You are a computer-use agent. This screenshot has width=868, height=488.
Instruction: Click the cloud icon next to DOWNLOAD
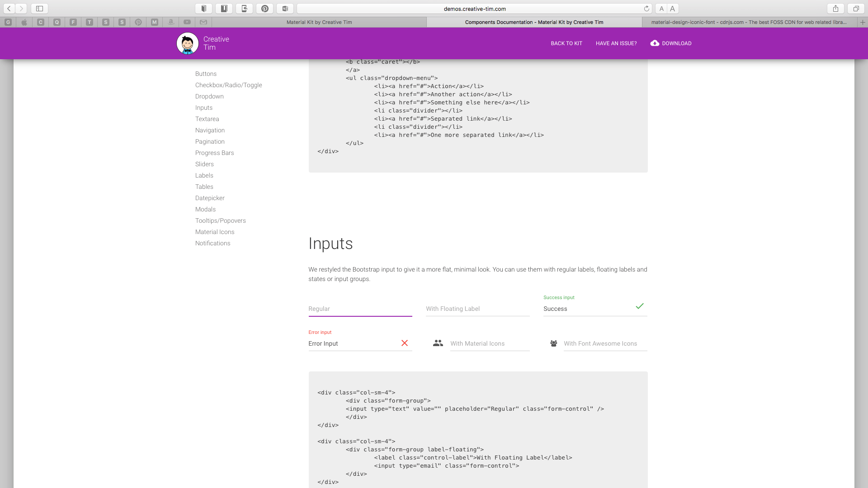coord(654,43)
